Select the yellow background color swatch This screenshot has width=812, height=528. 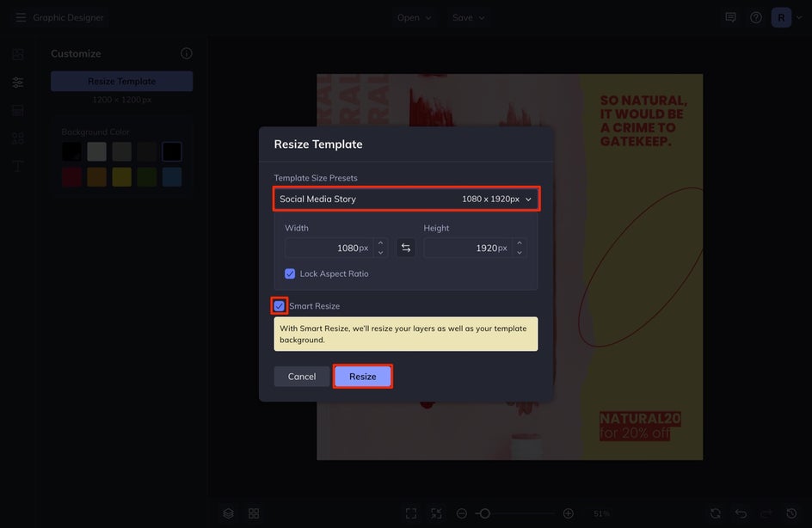pyautogui.click(x=121, y=177)
